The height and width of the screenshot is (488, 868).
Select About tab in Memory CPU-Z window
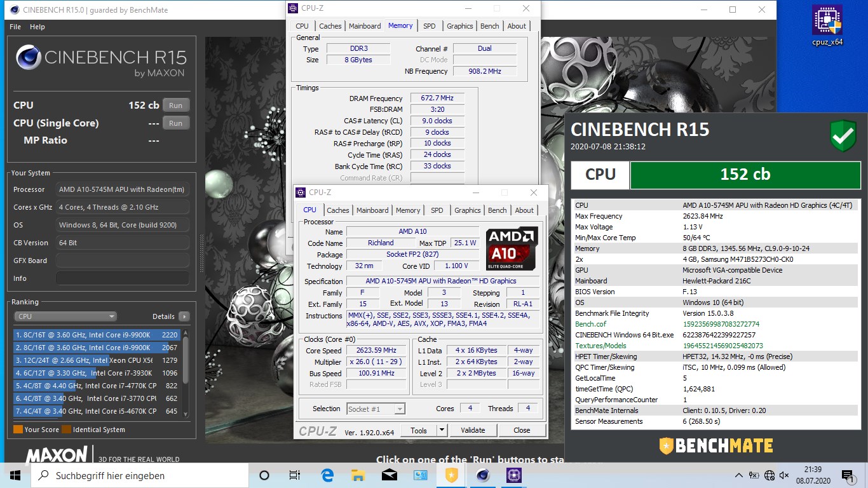(x=517, y=26)
